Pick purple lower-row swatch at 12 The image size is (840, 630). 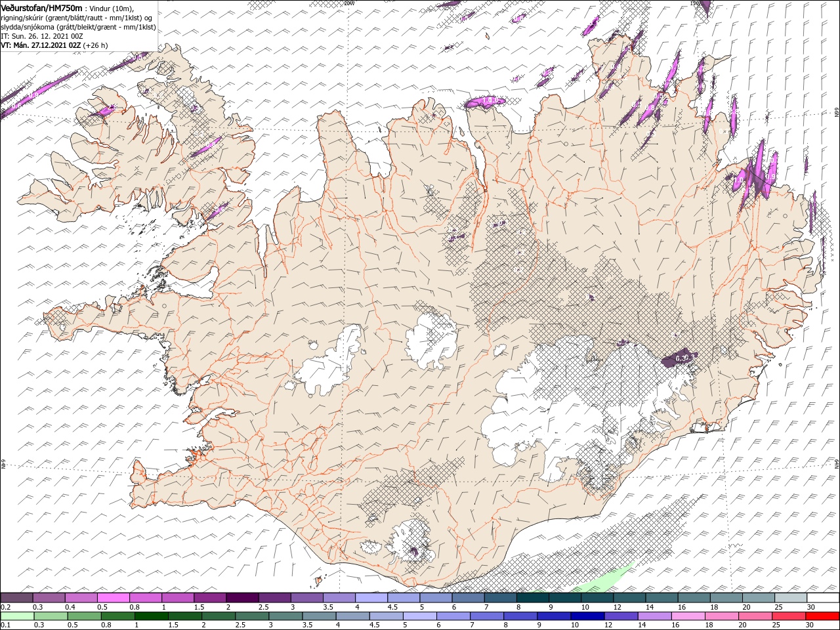620,616
